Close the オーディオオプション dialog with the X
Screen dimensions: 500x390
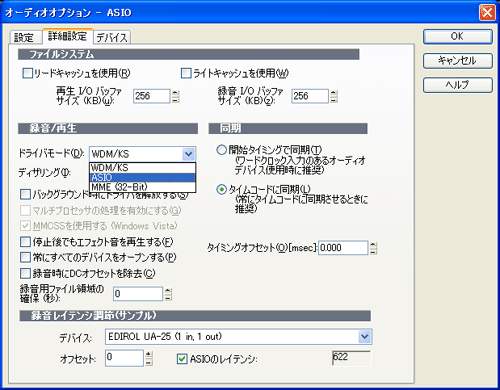(x=487, y=13)
